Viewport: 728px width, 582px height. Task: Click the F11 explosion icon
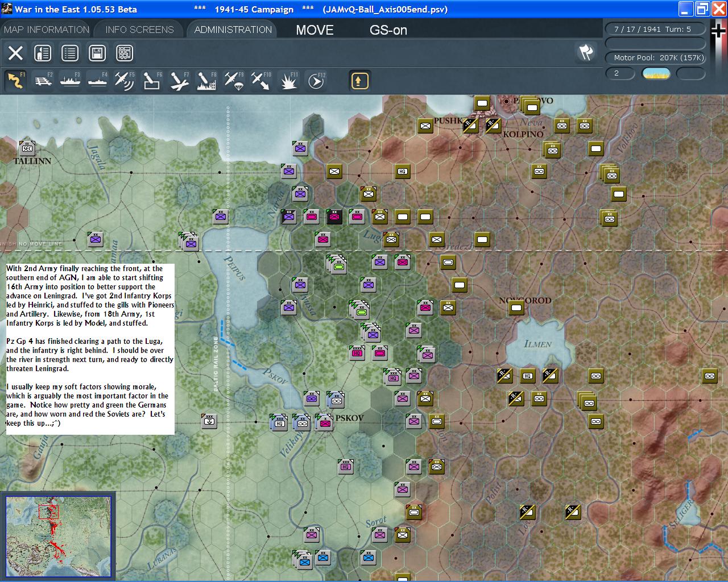point(288,81)
